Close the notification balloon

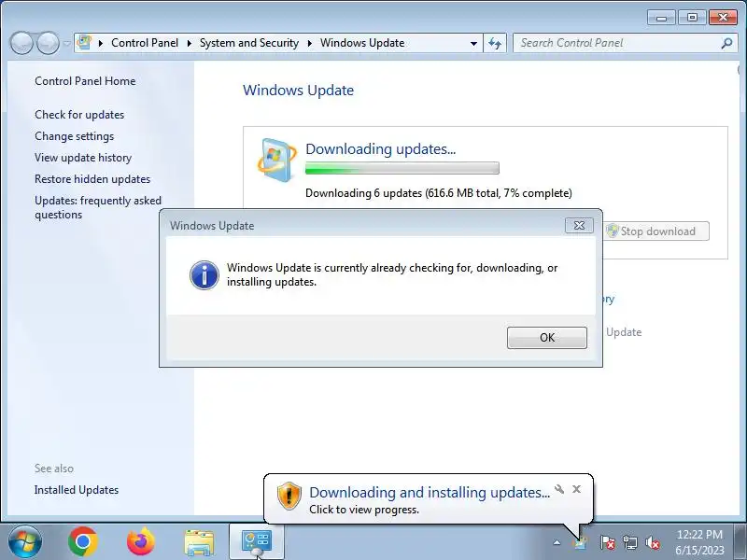click(x=576, y=489)
